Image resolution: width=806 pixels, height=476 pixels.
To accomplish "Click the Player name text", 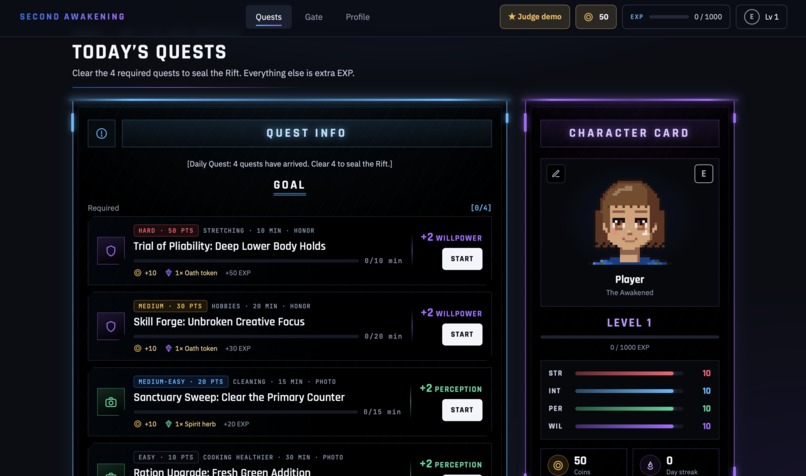I will (629, 280).
